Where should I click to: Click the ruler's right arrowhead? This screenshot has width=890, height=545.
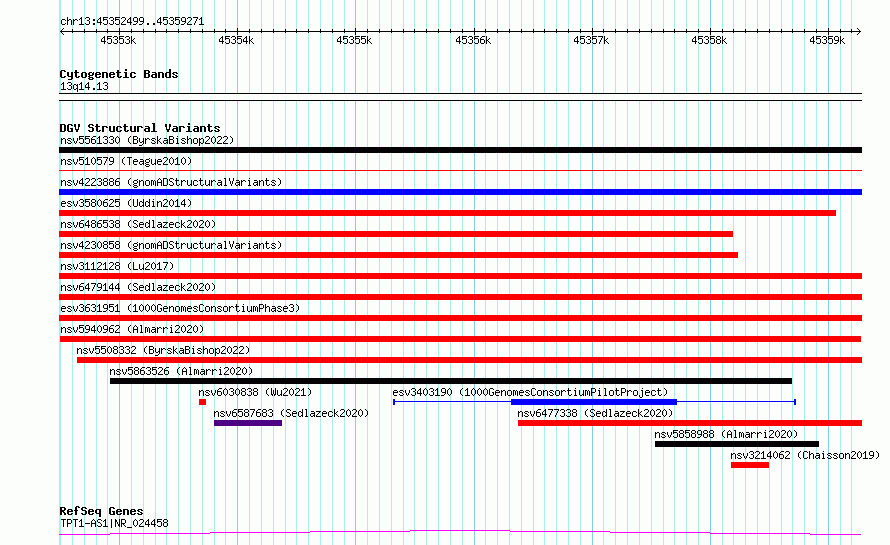[x=859, y=32]
